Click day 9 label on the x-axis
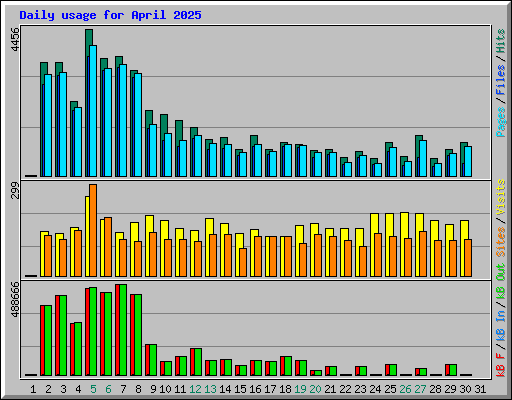 153,389
